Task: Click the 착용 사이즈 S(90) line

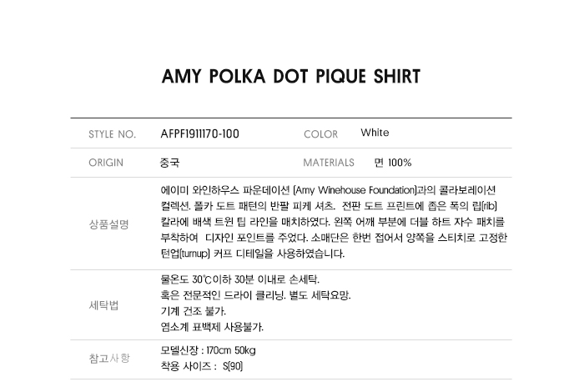Action: click(201, 366)
